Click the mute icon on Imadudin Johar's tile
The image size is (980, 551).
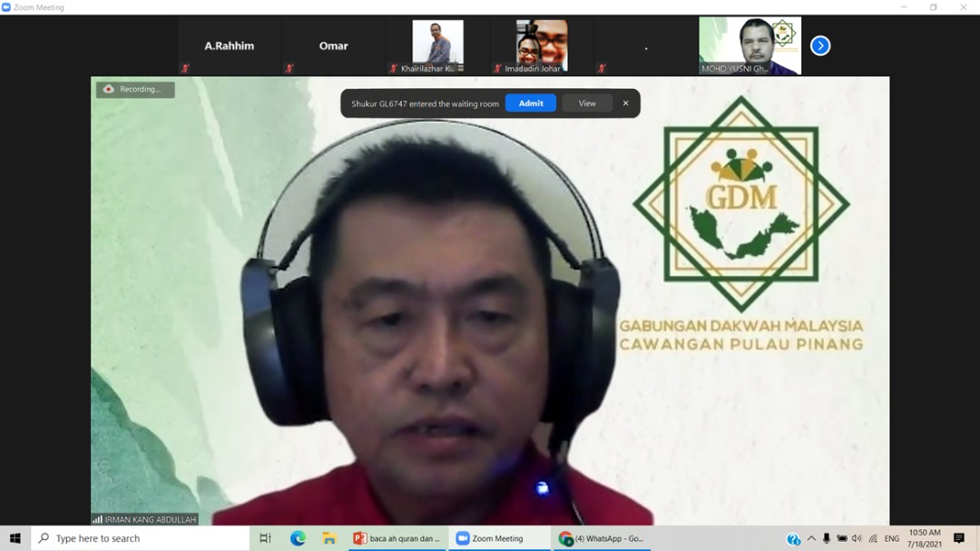(497, 67)
